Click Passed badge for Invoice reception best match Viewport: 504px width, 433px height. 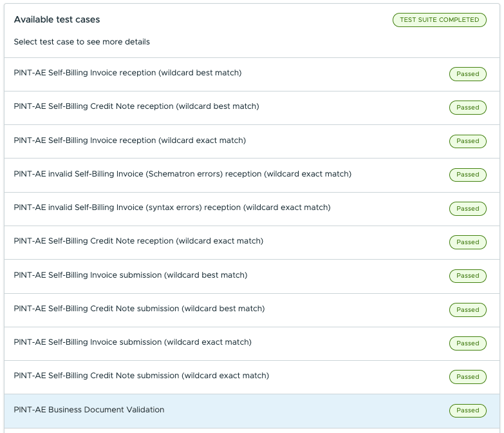(x=468, y=74)
